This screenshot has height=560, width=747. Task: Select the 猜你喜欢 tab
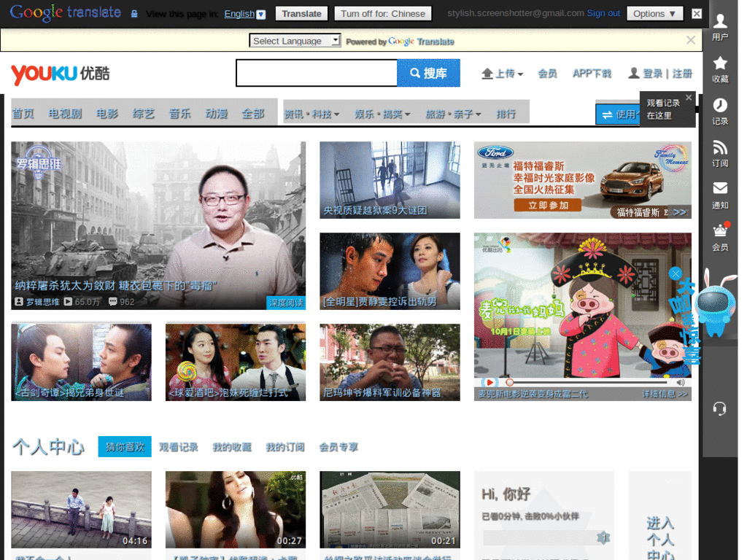click(125, 447)
